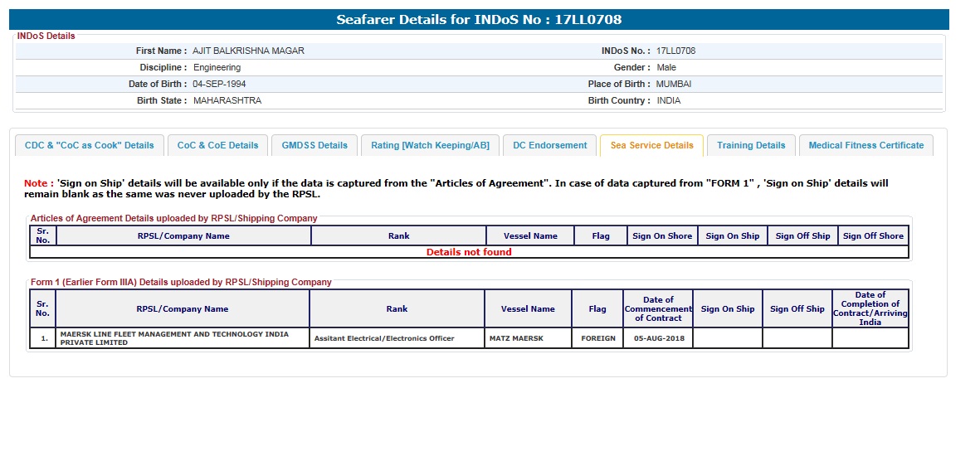980x456 pixels.
Task: Open the Rating [Watch Keeping/AB] tab
Action: pyautogui.click(x=430, y=145)
